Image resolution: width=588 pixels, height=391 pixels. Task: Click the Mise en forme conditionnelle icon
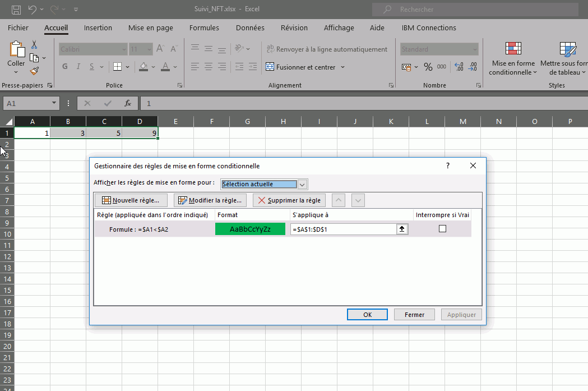click(x=513, y=49)
